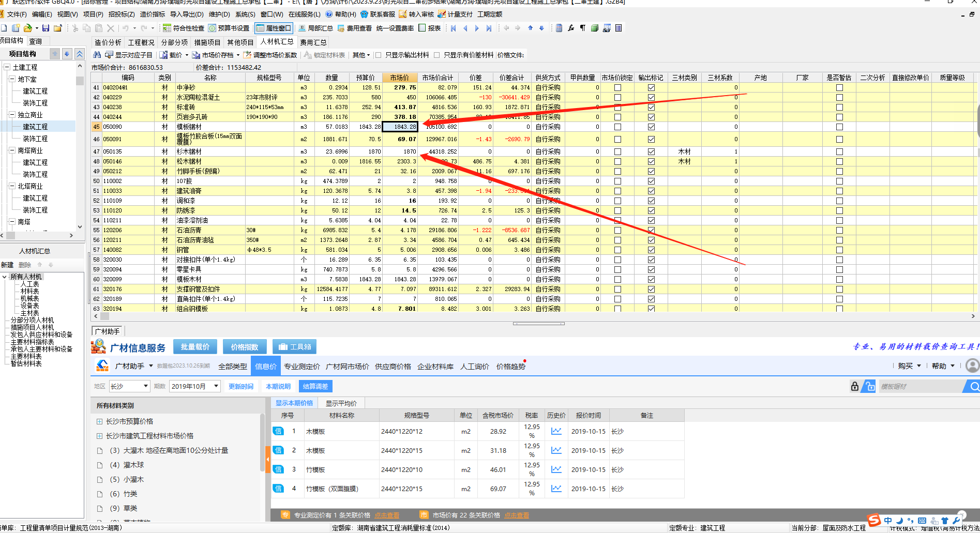Screen dimensions: 980x533
Task: Click the 价格指数 button
Action: click(x=245, y=347)
